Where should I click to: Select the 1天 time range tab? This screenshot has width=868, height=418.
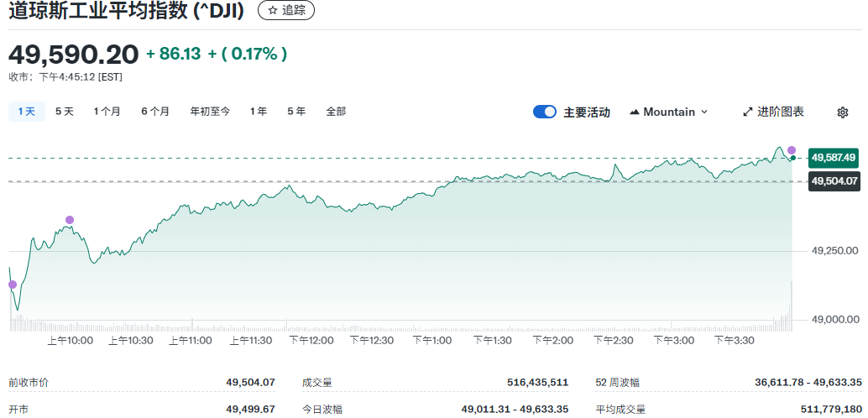point(27,112)
